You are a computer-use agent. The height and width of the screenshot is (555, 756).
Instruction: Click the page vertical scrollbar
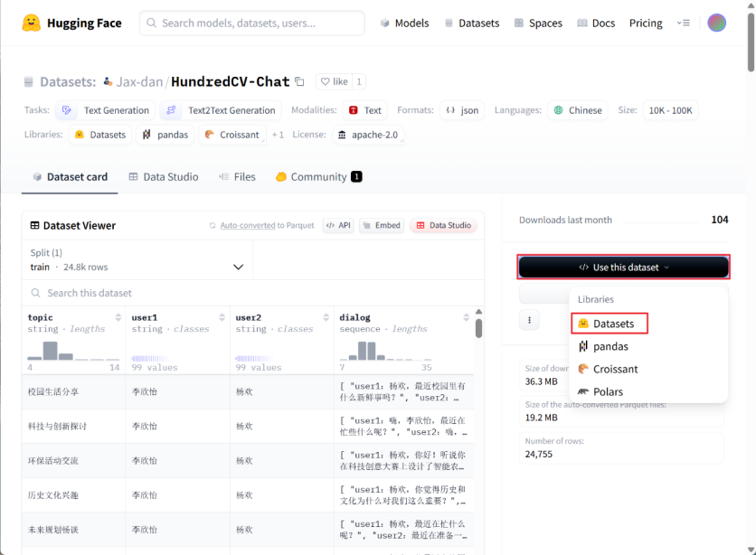point(751,43)
